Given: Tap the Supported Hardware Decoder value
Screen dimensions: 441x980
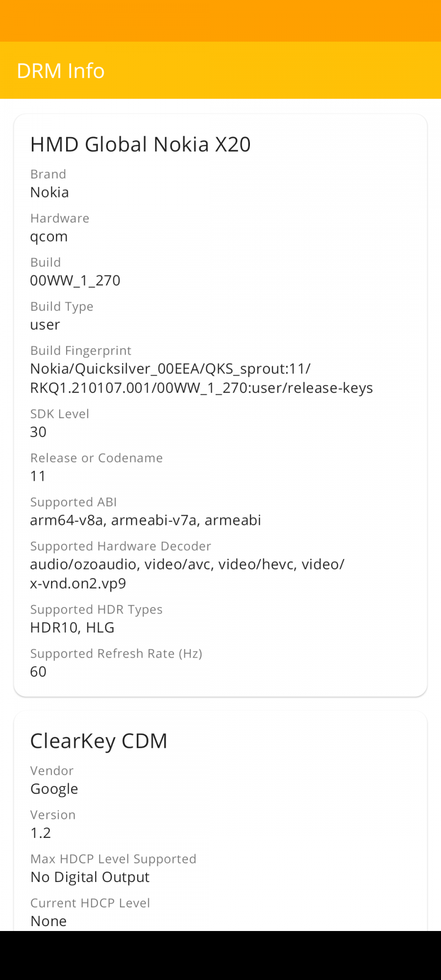Looking at the screenshot, I should click(187, 573).
